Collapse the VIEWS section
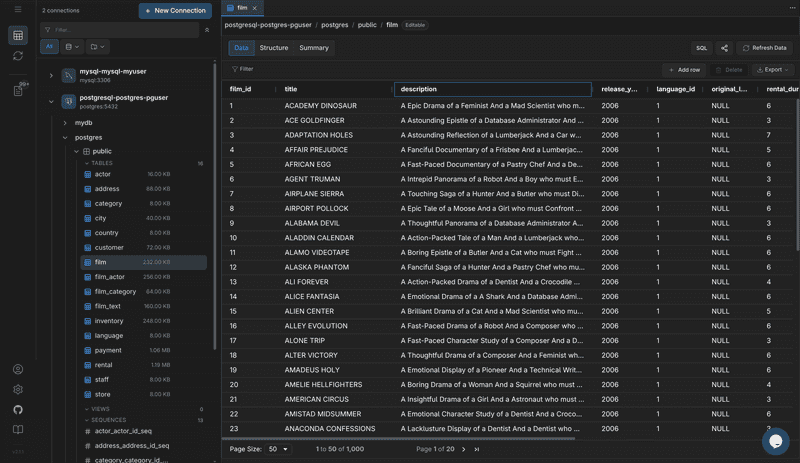800x463 pixels. pyautogui.click(x=87, y=409)
